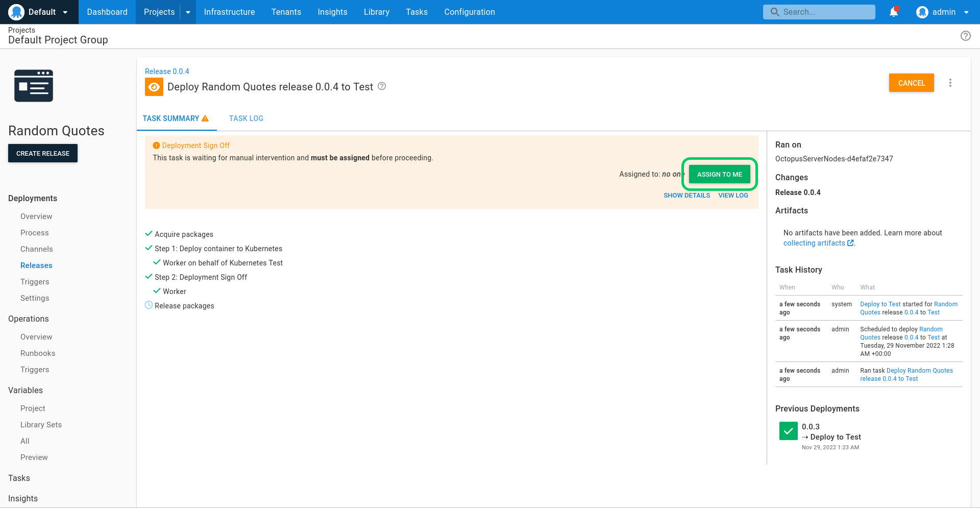The image size is (980, 508).
Task: Click View Log link
Action: pyautogui.click(x=733, y=196)
